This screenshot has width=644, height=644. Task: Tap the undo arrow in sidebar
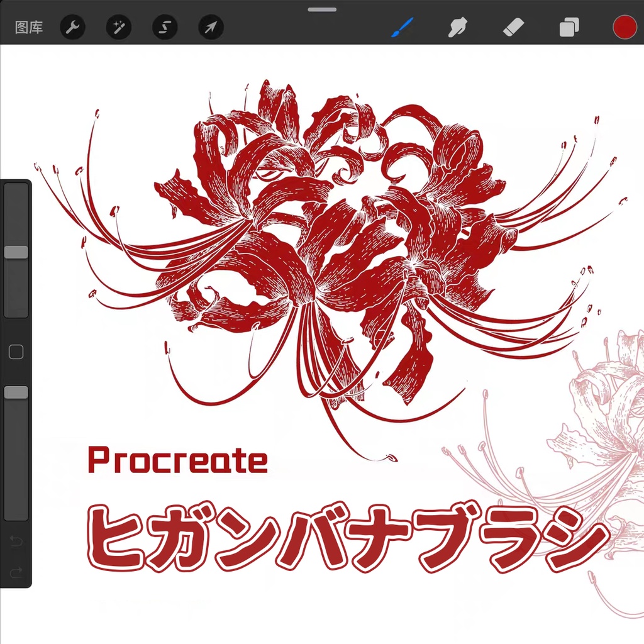16,541
